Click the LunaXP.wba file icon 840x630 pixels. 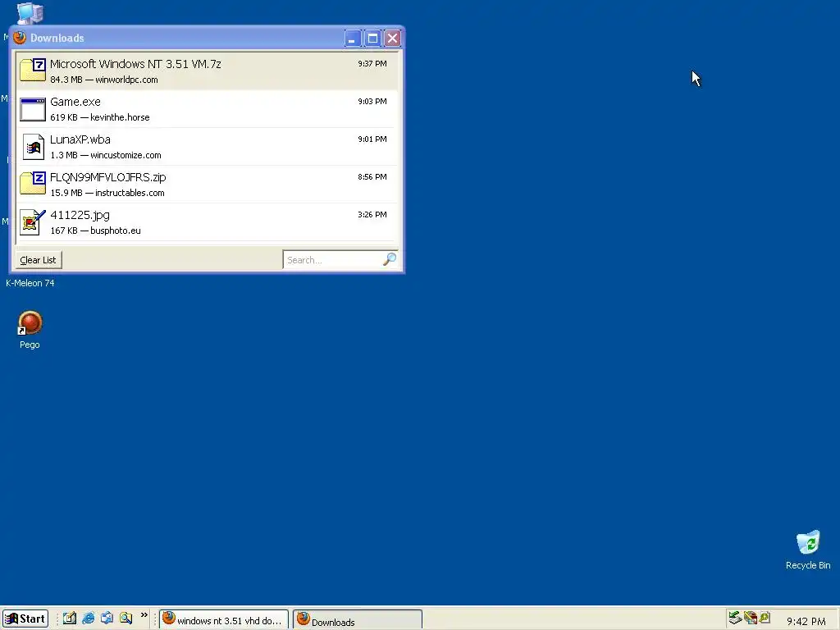point(33,147)
